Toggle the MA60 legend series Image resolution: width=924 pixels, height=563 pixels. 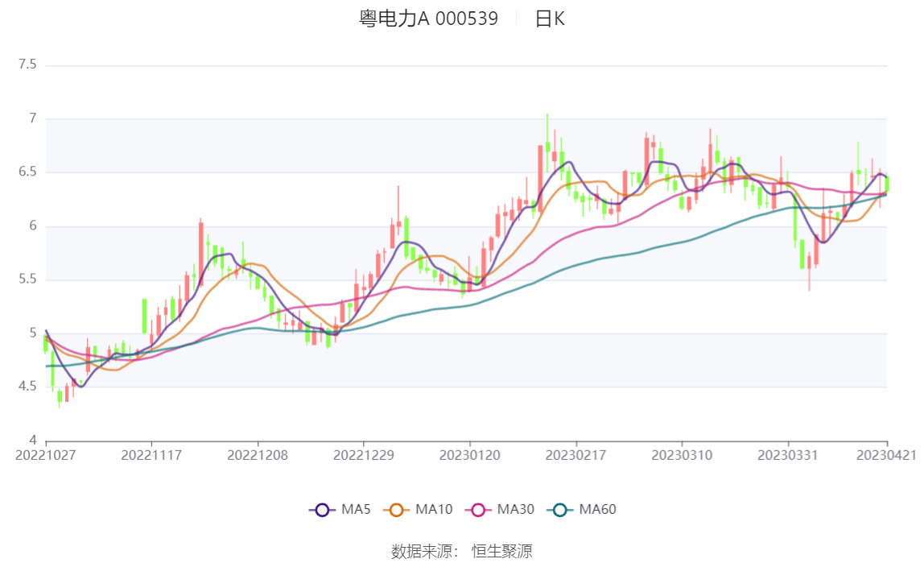(582, 509)
